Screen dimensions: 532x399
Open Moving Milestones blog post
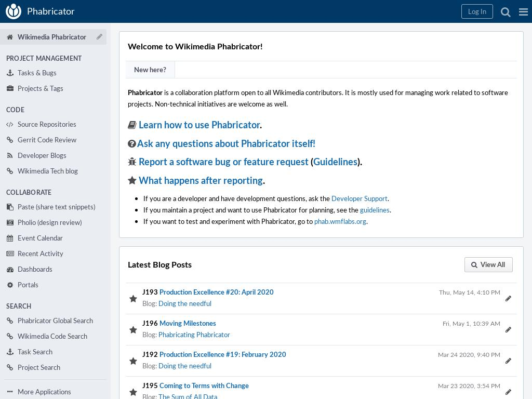pos(188,323)
